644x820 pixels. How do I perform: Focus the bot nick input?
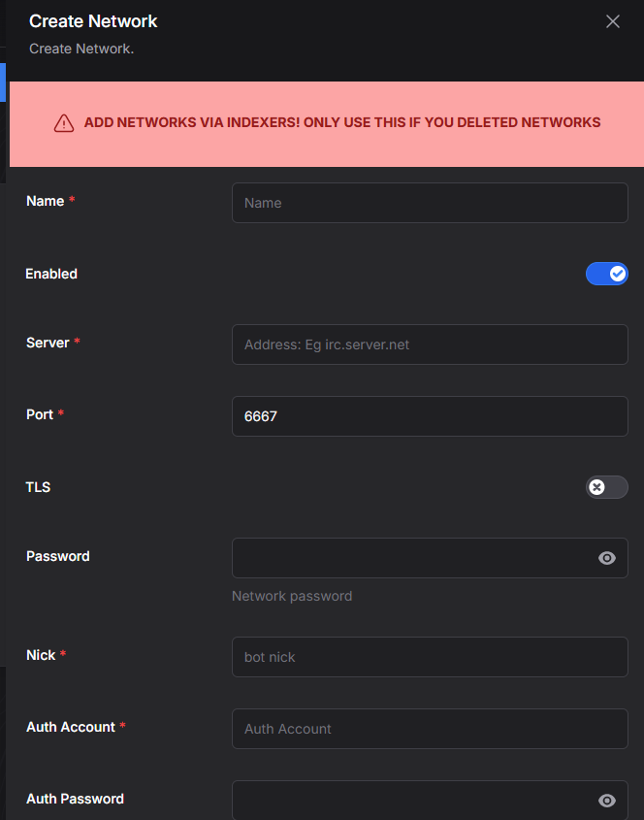pyautogui.click(x=430, y=657)
